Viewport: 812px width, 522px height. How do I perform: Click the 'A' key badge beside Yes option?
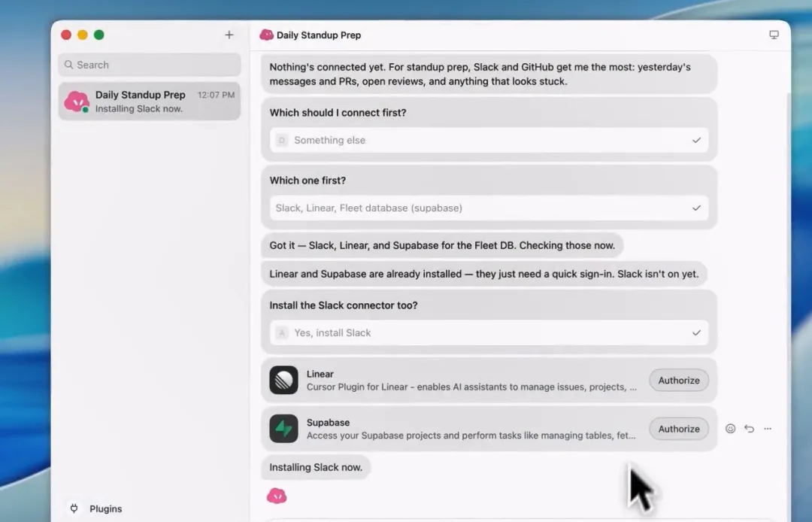coord(282,333)
